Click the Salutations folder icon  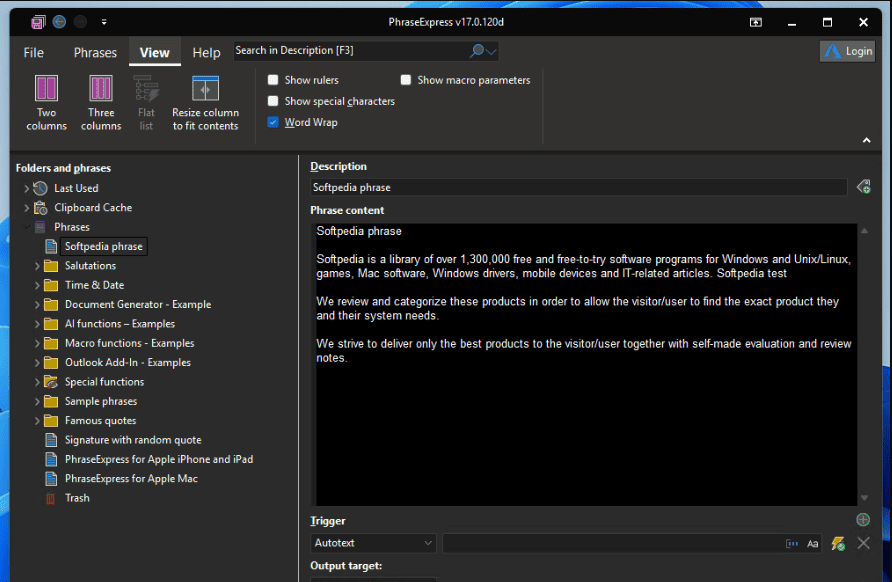tap(51, 266)
